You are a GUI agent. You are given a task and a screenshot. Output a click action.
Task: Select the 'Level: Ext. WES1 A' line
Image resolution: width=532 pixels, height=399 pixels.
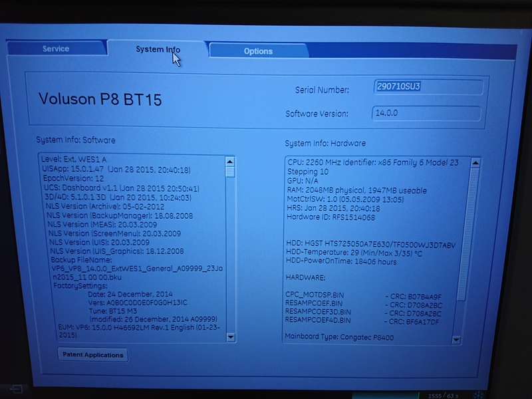point(74,159)
